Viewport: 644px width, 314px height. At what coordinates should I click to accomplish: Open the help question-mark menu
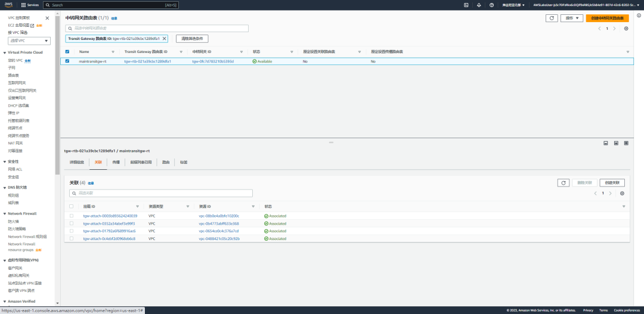[x=491, y=5]
